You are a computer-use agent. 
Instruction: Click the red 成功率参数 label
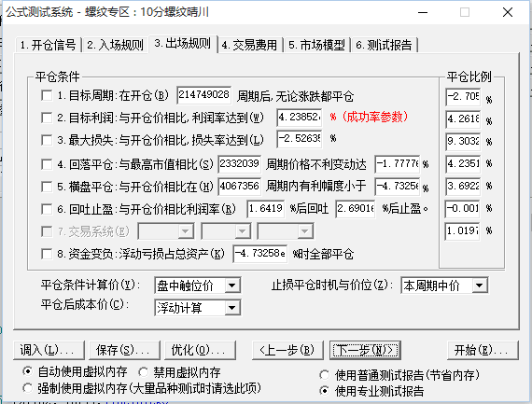pos(374,117)
